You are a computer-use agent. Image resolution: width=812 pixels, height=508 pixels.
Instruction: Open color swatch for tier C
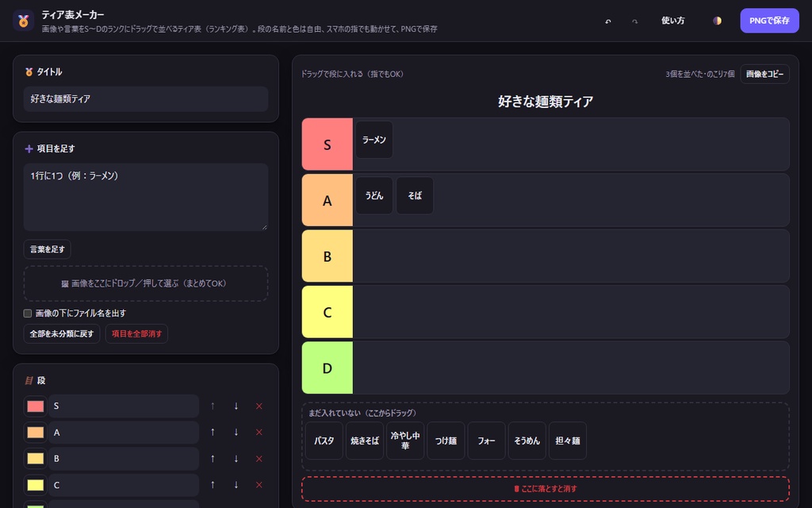[x=35, y=485]
